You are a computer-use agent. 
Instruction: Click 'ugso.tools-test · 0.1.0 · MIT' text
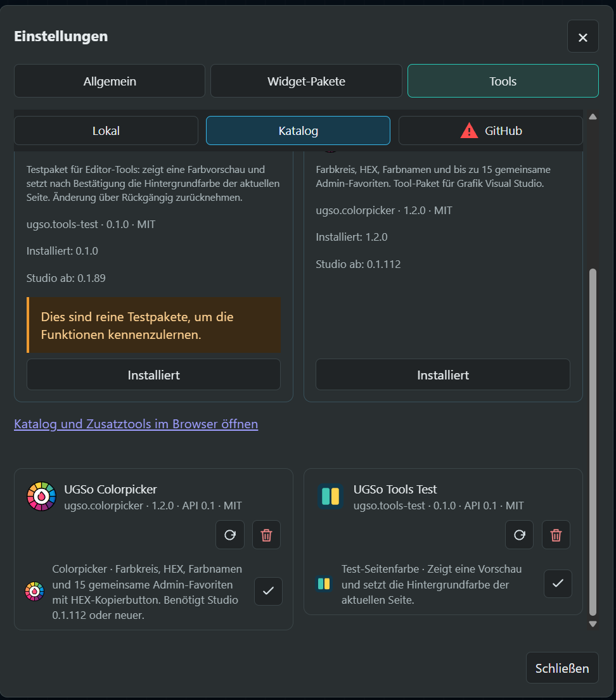pos(91,224)
